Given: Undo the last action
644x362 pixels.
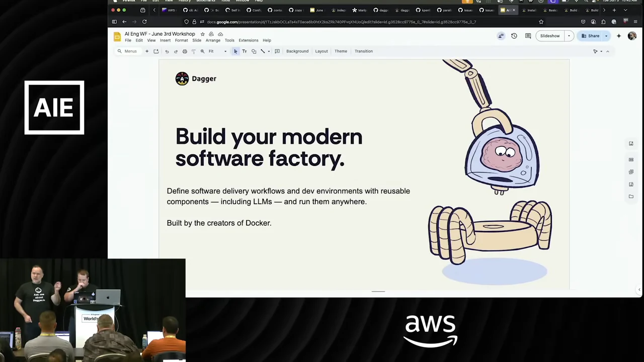Looking at the screenshot, I should coord(167,51).
